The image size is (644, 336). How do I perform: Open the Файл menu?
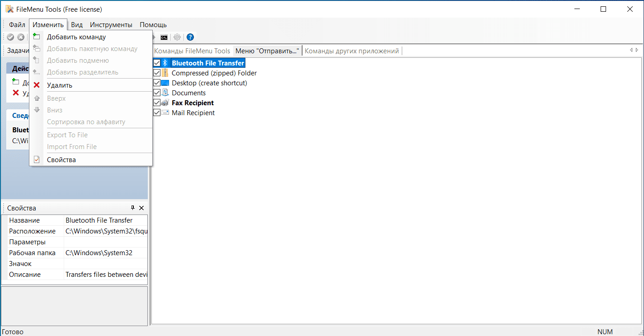tap(17, 25)
